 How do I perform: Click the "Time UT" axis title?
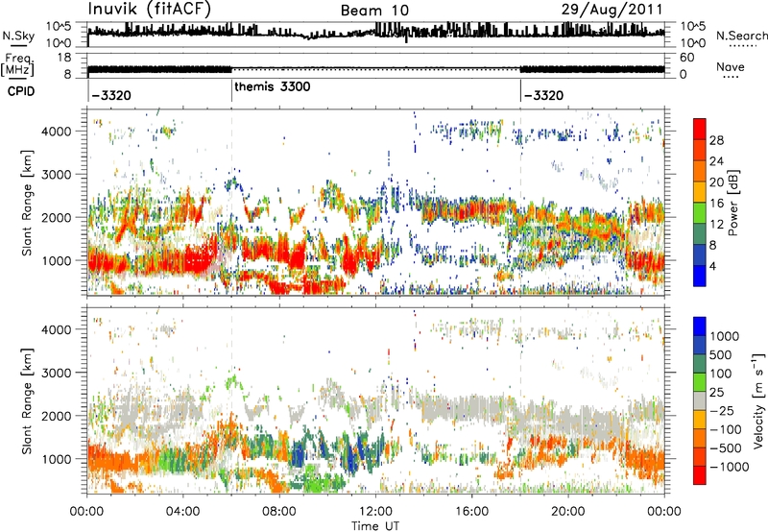(x=375, y=526)
